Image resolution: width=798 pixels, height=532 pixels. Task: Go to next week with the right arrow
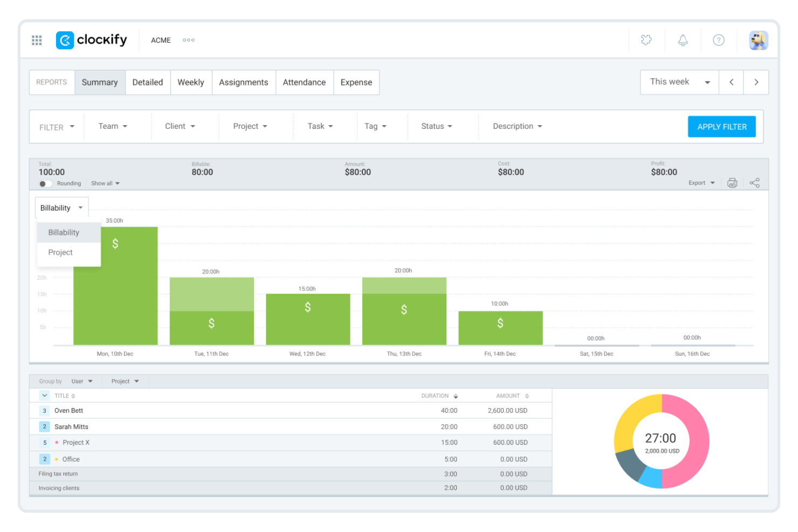(756, 82)
